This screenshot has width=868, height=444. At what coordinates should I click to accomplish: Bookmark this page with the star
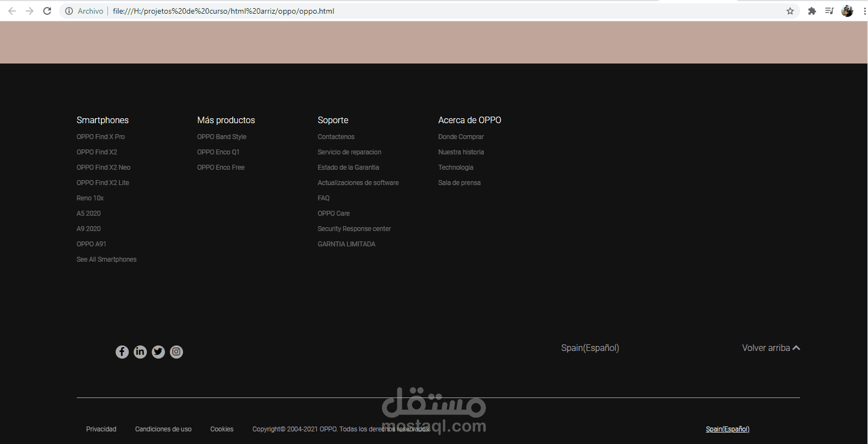790,11
